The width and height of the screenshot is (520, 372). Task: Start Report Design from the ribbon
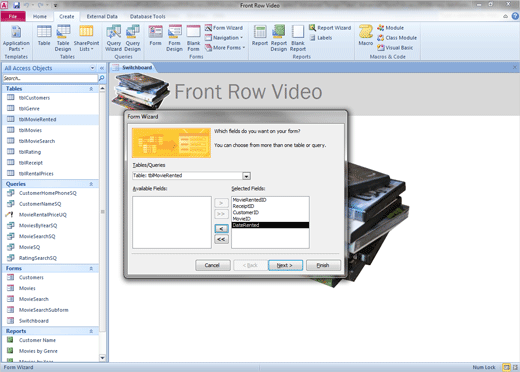point(279,38)
